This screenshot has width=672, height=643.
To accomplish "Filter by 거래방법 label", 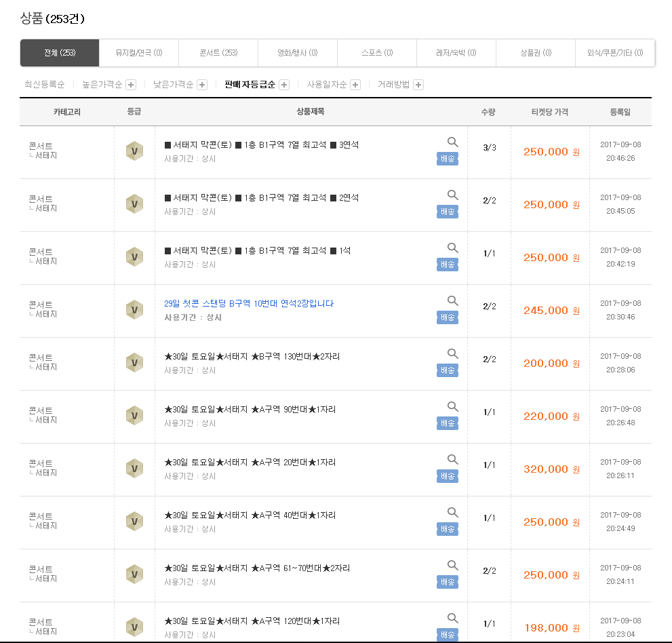I will (393, 85).
